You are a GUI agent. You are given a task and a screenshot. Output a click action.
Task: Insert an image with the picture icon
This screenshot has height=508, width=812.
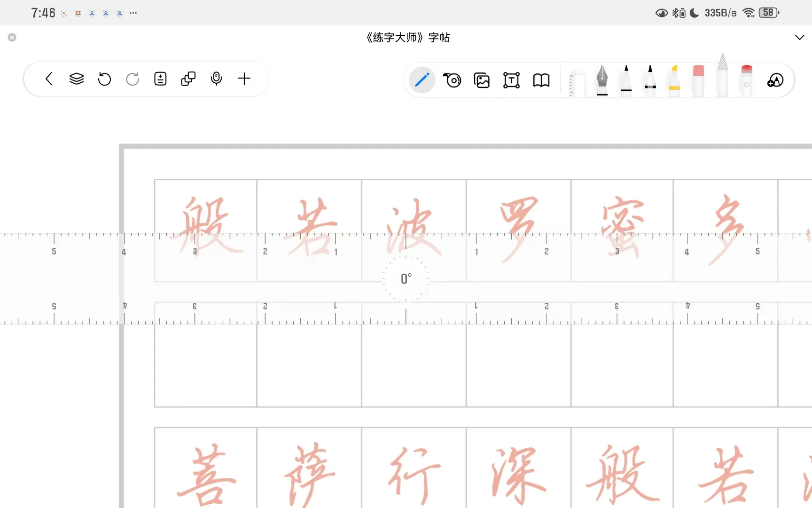(482, 80)
